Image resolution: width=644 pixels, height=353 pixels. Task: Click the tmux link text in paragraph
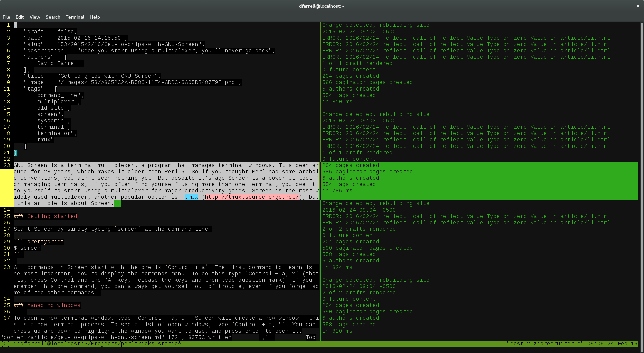point(191,197)
